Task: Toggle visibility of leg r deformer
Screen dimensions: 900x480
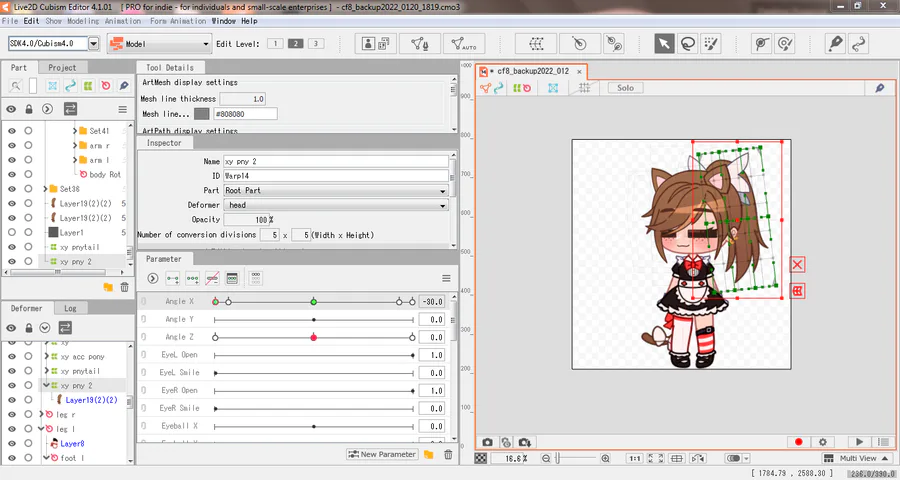Action: 11,414
